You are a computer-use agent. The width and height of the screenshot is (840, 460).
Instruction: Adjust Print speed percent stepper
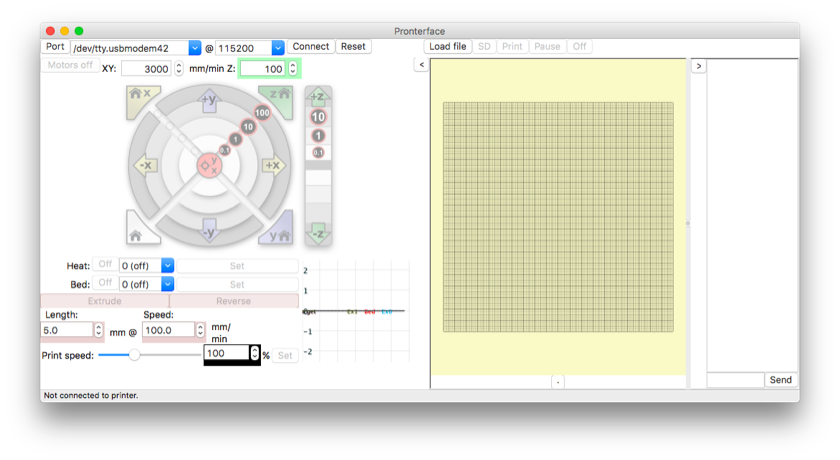click(254, 353)
